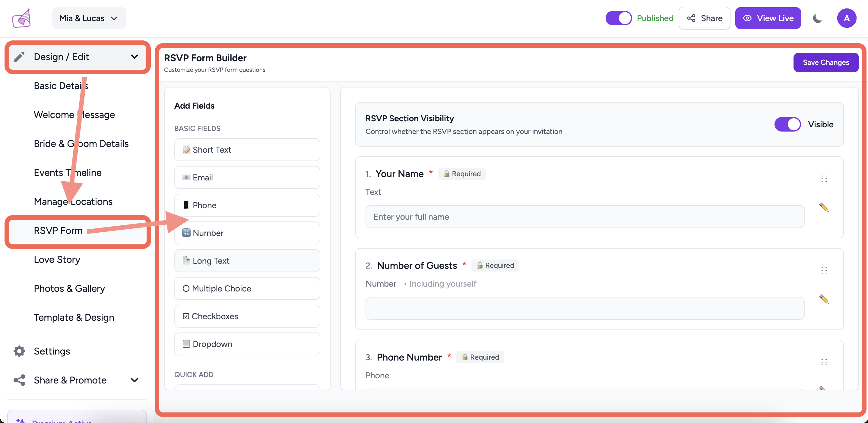Add a Long Text field
The image size is (868, 423).
(247, 261)
